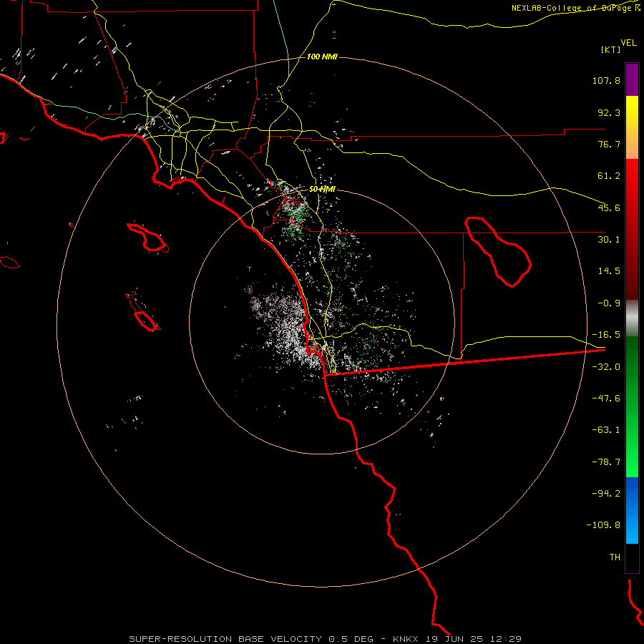Click the -16.5 legend value
The image size is (644, 644).
tap(606, 335)
